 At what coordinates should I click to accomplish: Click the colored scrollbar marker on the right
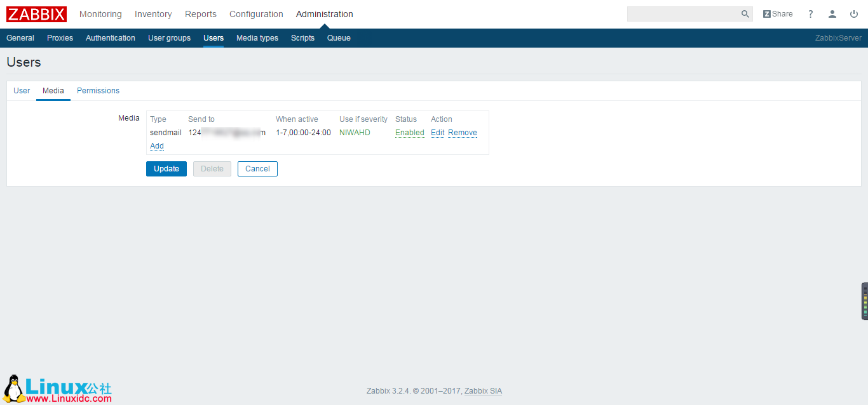pos(864,301)
